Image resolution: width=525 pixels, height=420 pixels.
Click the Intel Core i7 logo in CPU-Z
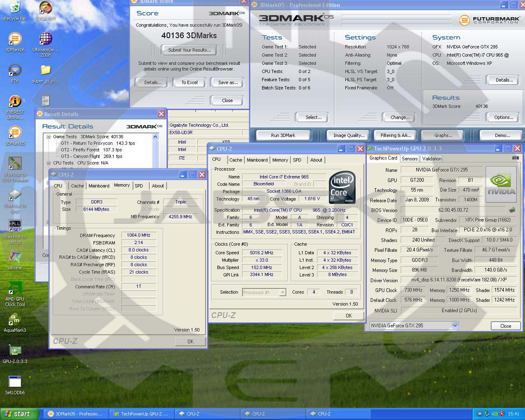342,187
